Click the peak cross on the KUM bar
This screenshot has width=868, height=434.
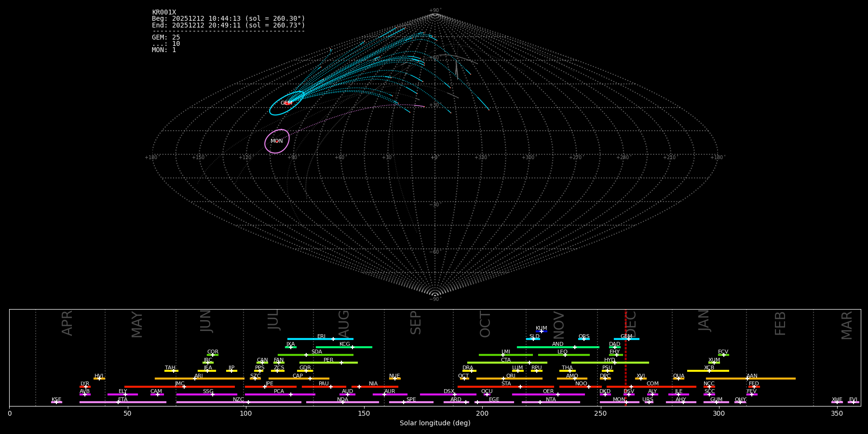(541, 331)
